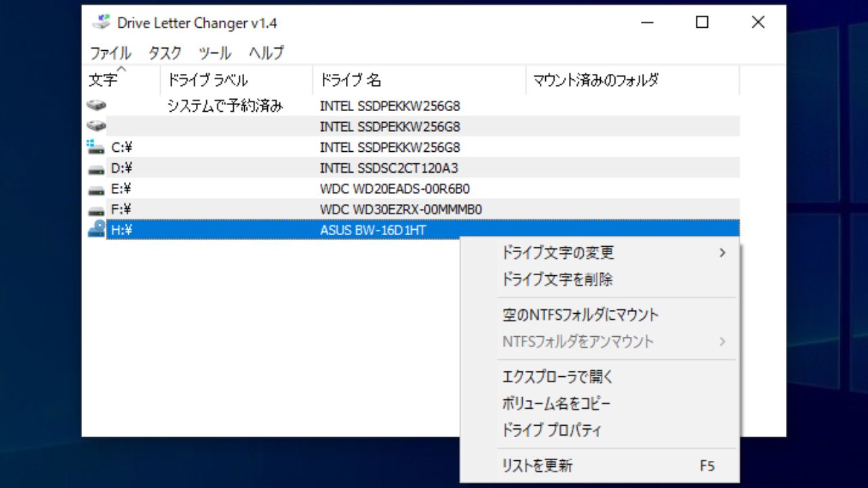
Task: Sort by the ドライブ ラベル column header
Action: click(237, 80)
